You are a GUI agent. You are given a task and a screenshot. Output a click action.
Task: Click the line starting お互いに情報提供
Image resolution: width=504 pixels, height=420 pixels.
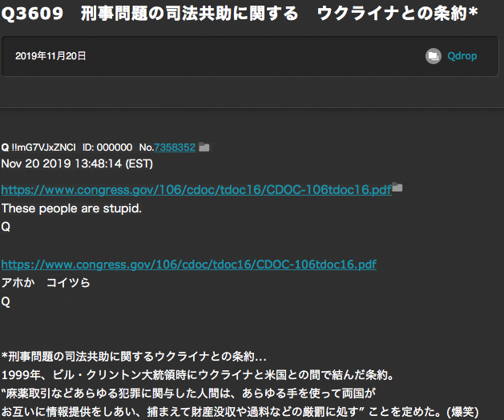[240, 412]
